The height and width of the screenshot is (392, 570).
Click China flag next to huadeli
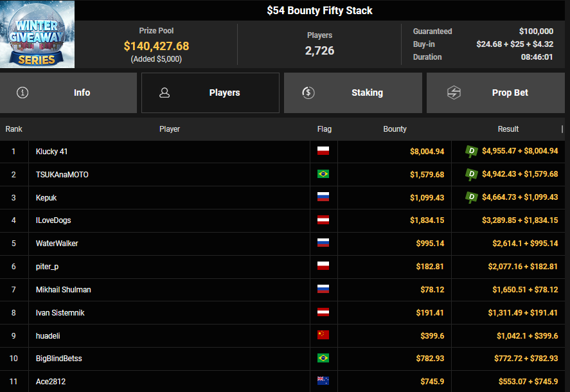tap(323, 336)
